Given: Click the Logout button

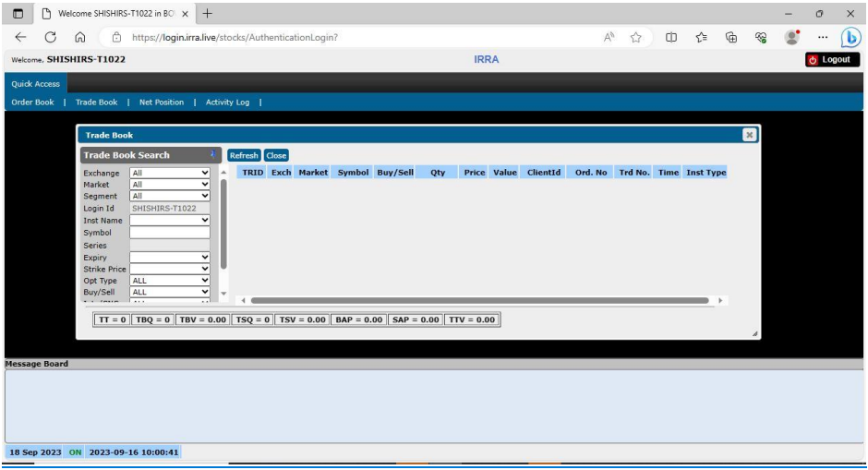Looking at the screenshot, I should (x=832, y=60).
